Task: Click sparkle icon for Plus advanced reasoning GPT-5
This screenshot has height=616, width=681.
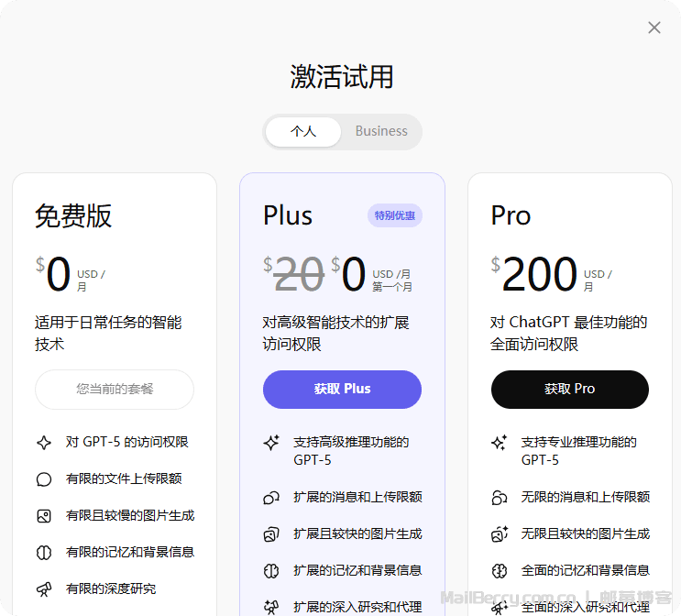Action: 271,443
